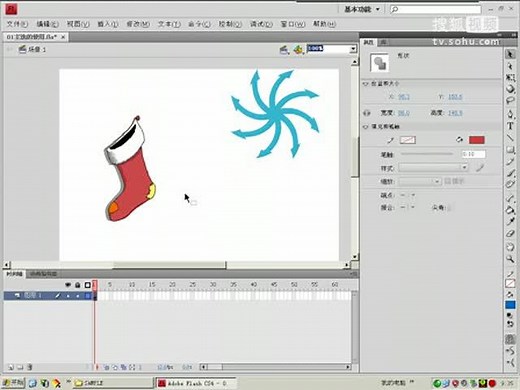Click New Layer icon in timeline

[11, 367]
